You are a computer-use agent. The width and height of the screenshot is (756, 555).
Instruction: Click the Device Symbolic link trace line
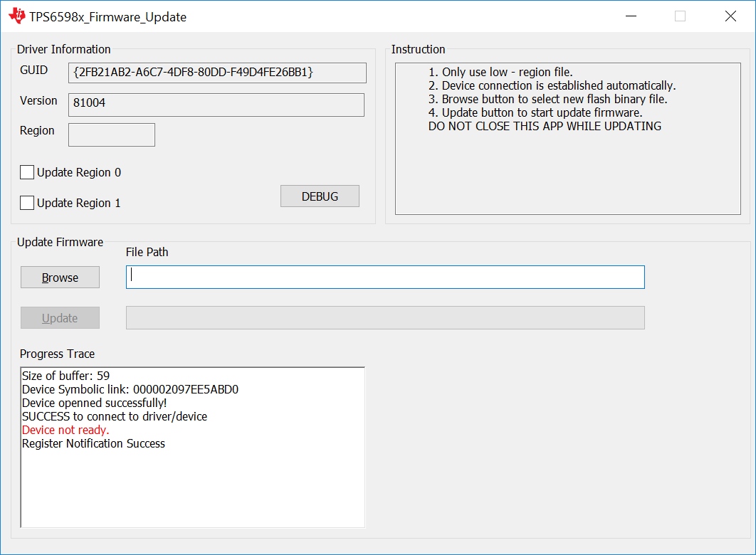coord(130,389)
